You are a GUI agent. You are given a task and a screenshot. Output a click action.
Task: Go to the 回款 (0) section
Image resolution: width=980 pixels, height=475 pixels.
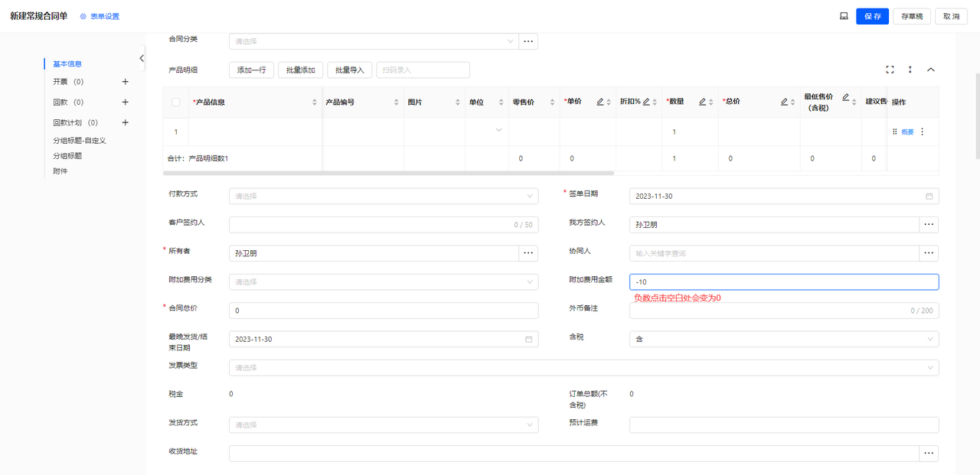point(68,102)
